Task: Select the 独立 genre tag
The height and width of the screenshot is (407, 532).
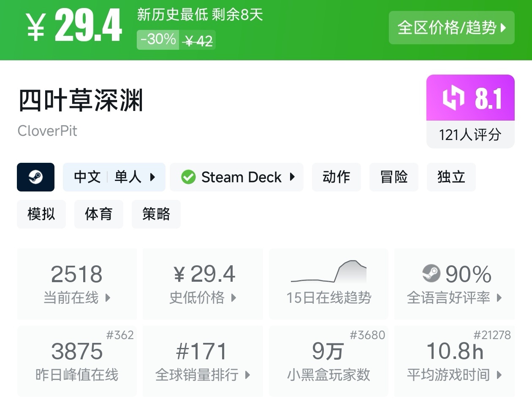Action: click(x=451, y=177)
